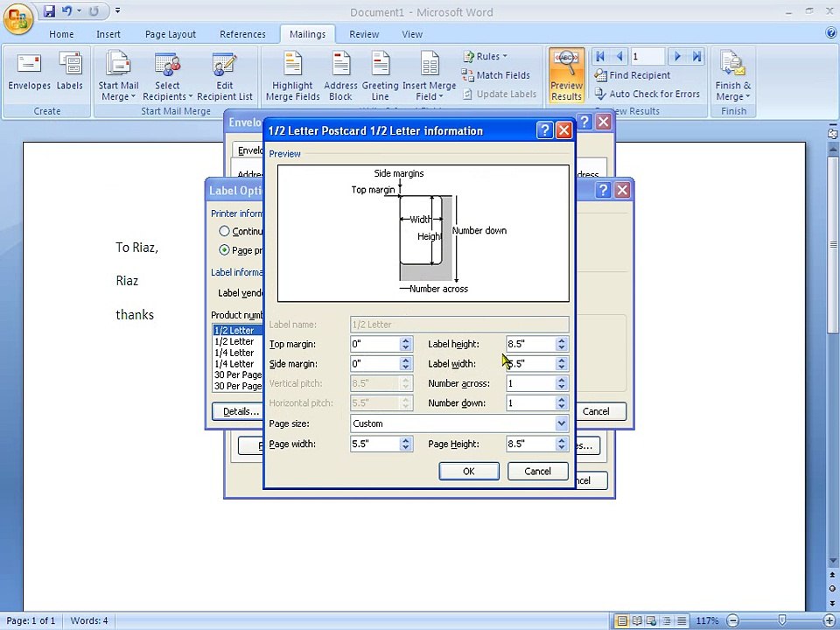Click zoom out minus button
This screenshot has width=840, height=630.
(732, 621)
